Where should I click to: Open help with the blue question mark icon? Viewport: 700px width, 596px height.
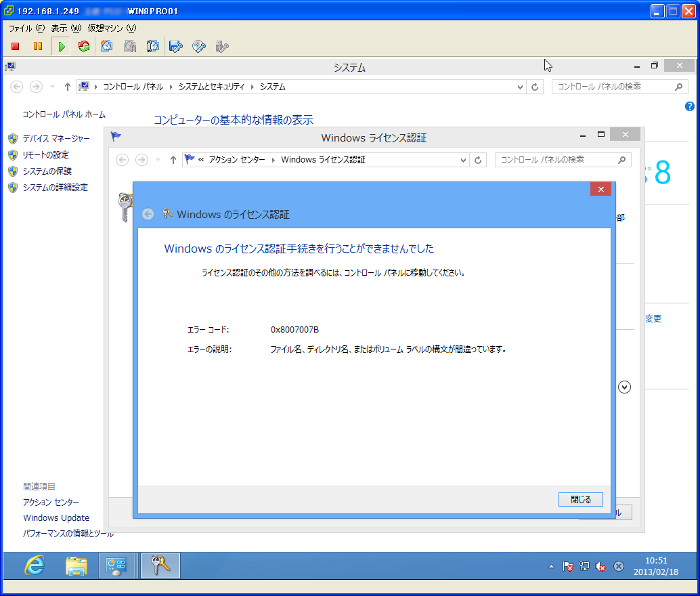coord(689,106)
